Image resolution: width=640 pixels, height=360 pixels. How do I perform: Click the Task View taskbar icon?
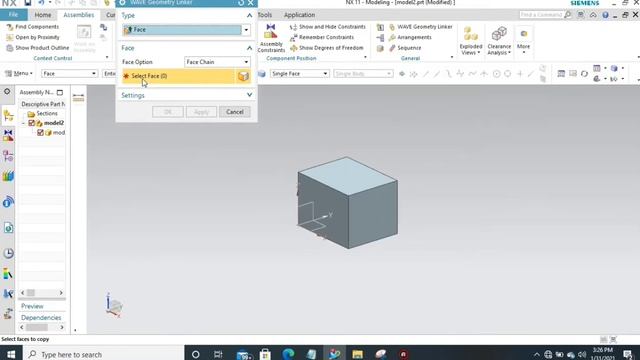pyautogui.click(x=218, y=354)
